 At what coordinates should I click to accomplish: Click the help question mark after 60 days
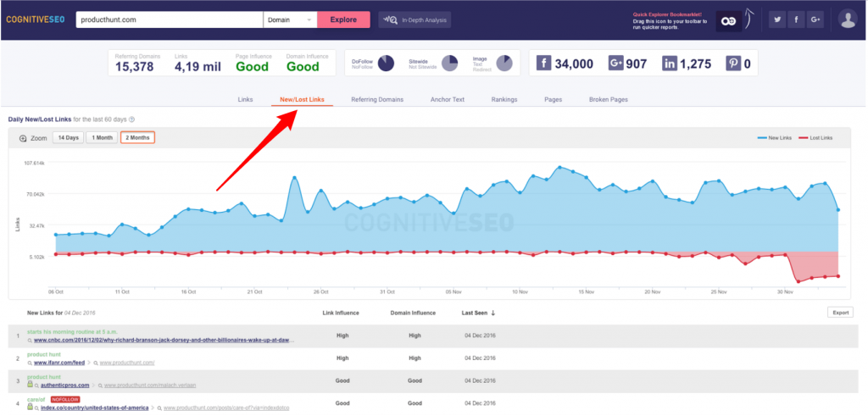131,119
